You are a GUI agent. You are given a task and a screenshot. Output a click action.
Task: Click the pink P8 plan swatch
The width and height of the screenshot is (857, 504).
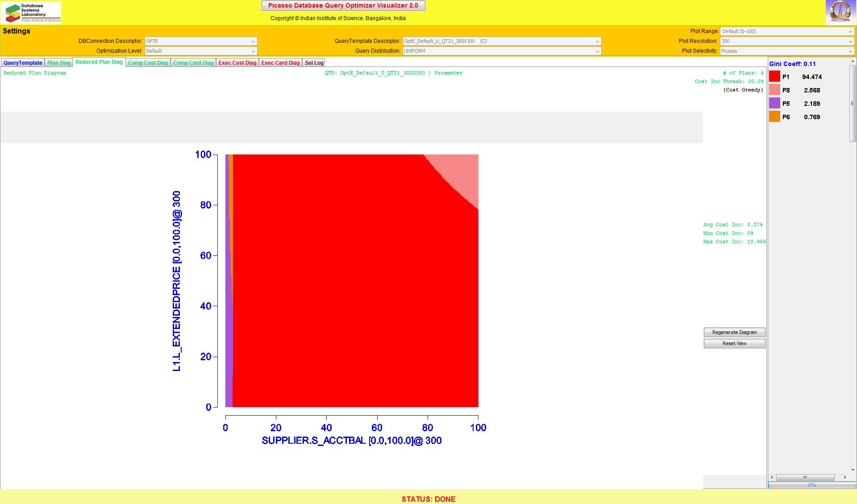(774, 90)
